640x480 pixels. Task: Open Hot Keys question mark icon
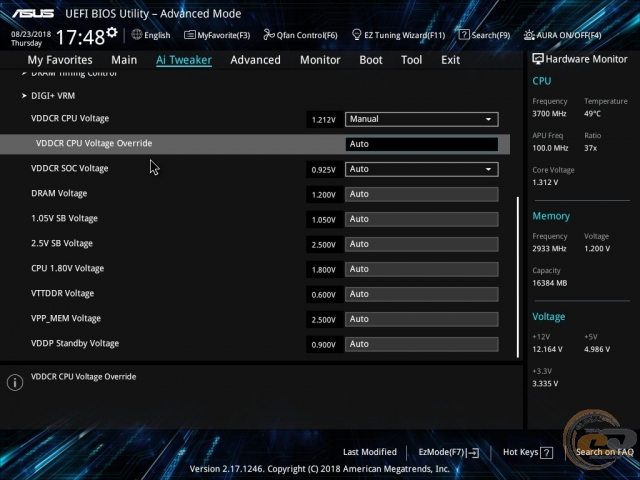coord(546,452)
